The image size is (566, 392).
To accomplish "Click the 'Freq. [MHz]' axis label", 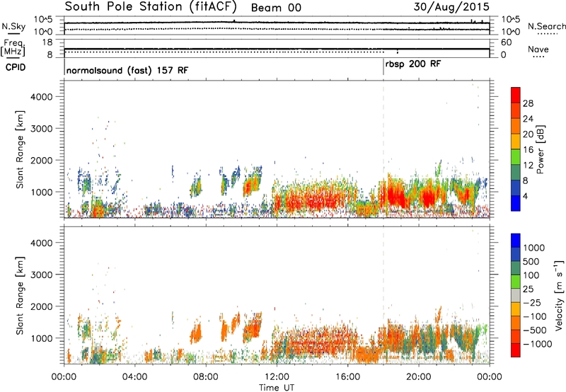I will (x=13, y=47).
